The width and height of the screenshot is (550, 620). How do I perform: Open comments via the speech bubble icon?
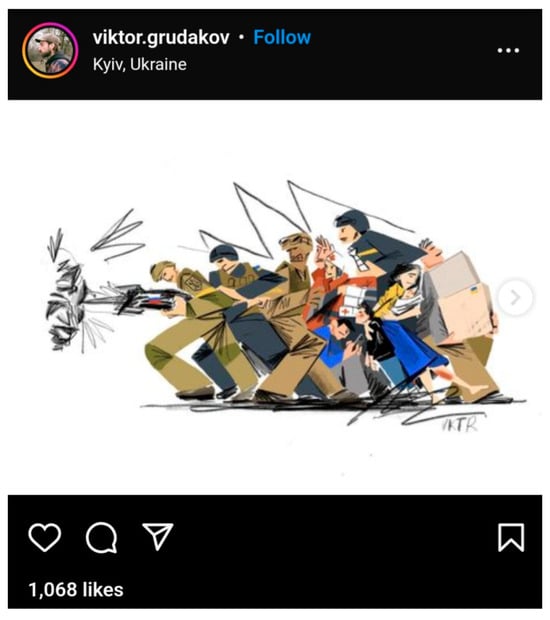102,537
